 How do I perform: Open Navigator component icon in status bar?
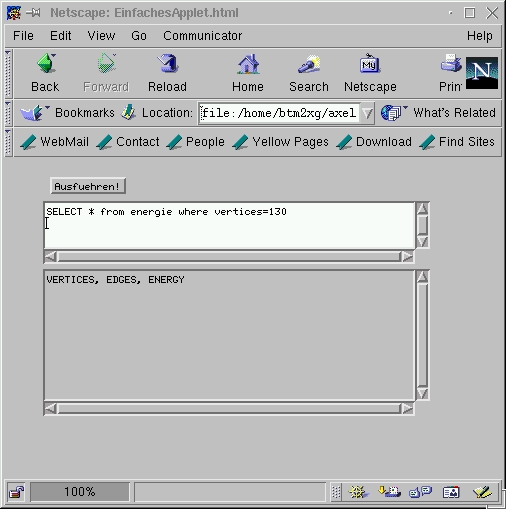358,492
